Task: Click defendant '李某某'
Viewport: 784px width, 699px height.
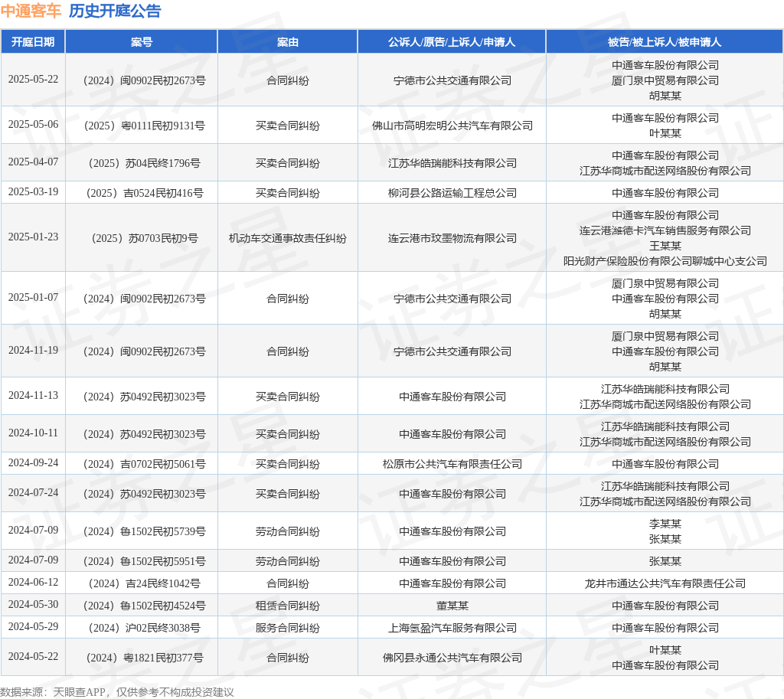Action: [x=665, y=524]
